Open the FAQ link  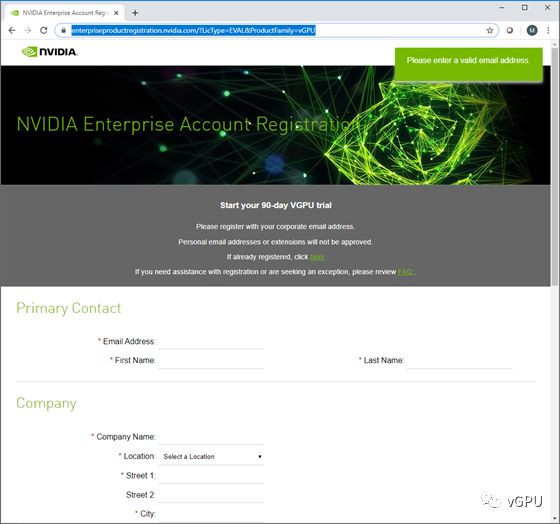(x=405, y=272)
